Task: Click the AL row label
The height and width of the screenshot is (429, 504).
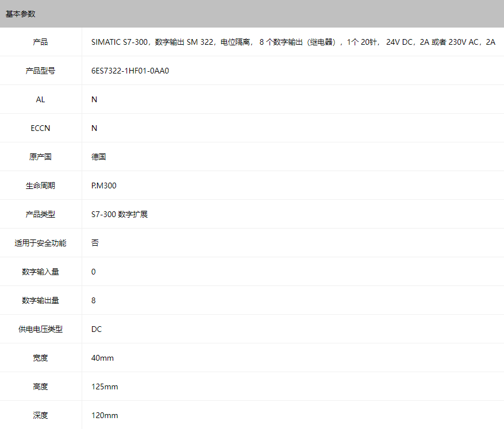Action: (40, 99)
